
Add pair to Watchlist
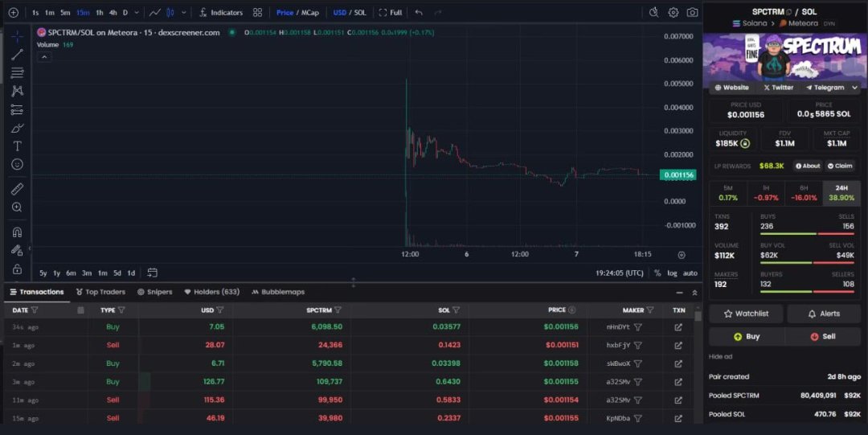click(746, 314)
